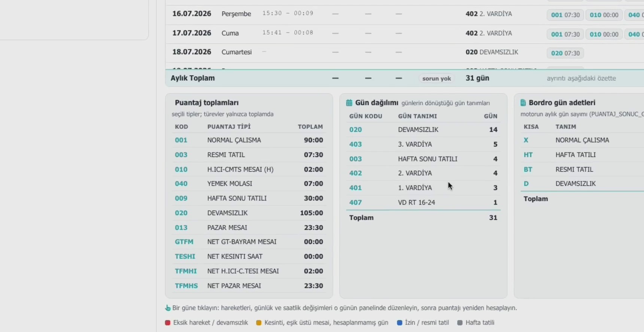Click the BT RESMI TATIL row in Bordro
The height and width of the screenshot is (332, 644).
pyautogui.click(x=582, y=169)
